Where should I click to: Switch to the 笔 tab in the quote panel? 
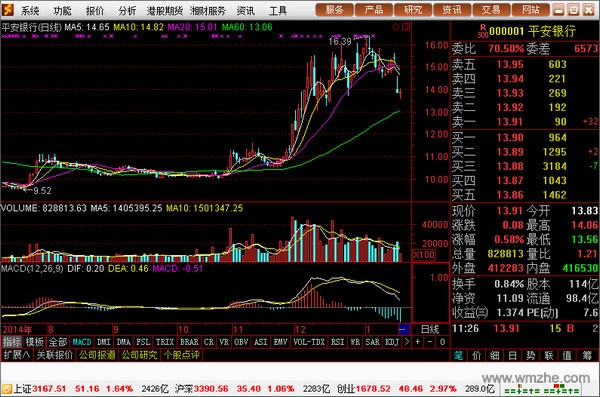click(458, 356)
